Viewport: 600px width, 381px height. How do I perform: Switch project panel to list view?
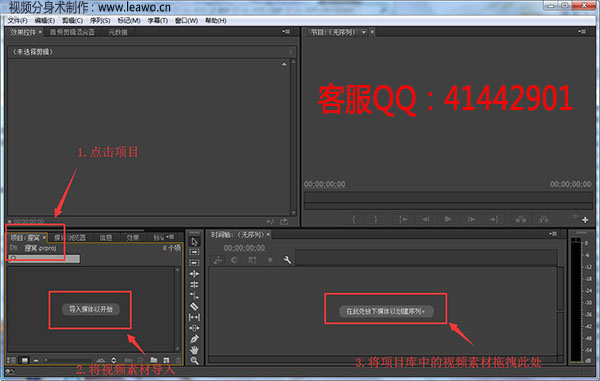(x=11, y=360)
